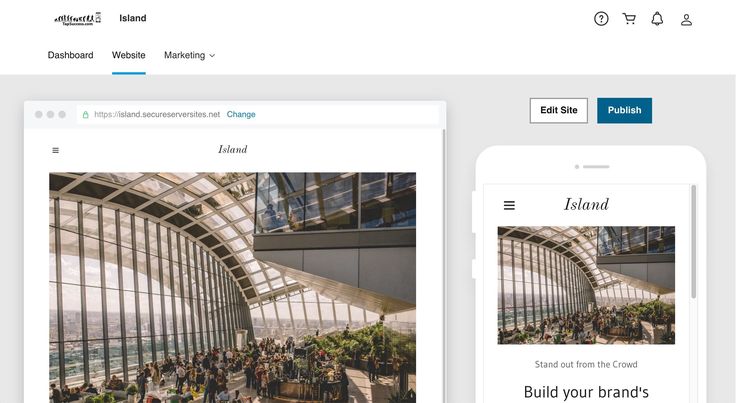Viewport: 736px width, 403px height.
Task: Open the user account profile icon
Action: [686, 19]
